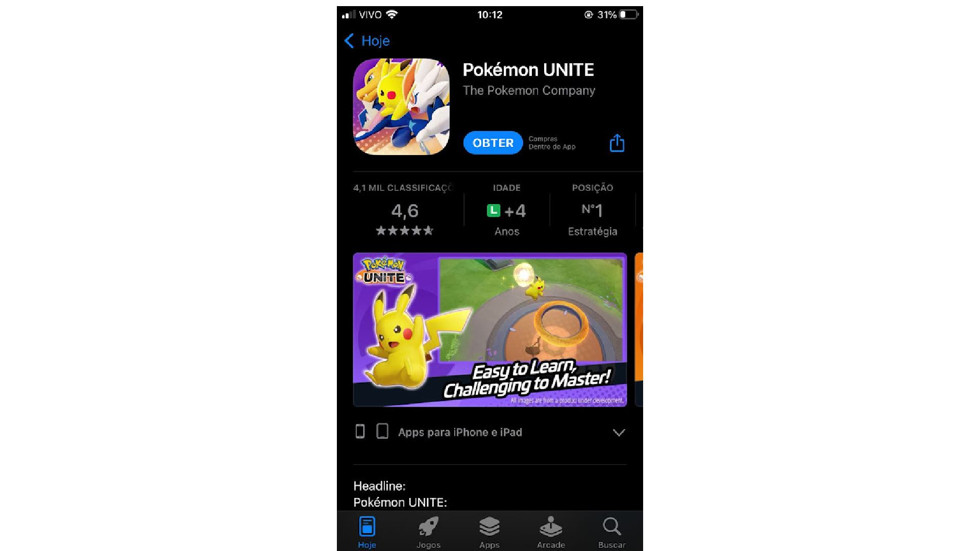Viewport: 980px width, 551px height.
Task: Tap the Jogos tab icon
Action: coord(428,531)
